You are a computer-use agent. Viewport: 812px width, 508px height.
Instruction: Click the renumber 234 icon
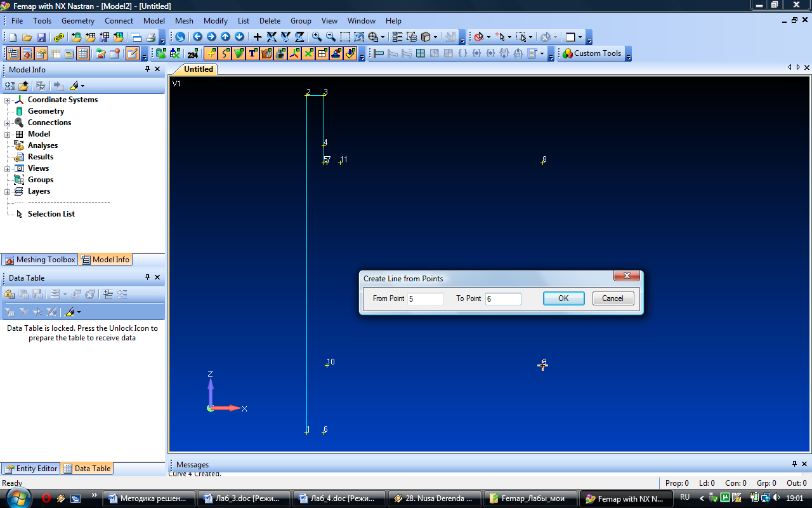[193, 54]
